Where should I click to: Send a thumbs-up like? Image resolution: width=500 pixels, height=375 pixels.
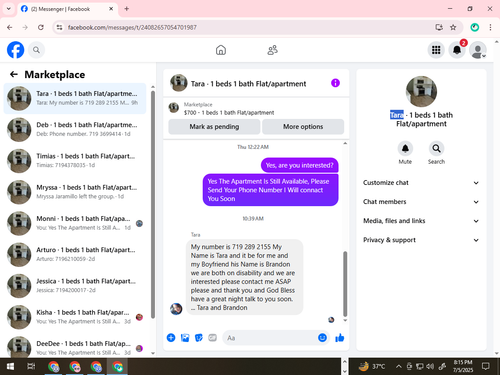340,338
